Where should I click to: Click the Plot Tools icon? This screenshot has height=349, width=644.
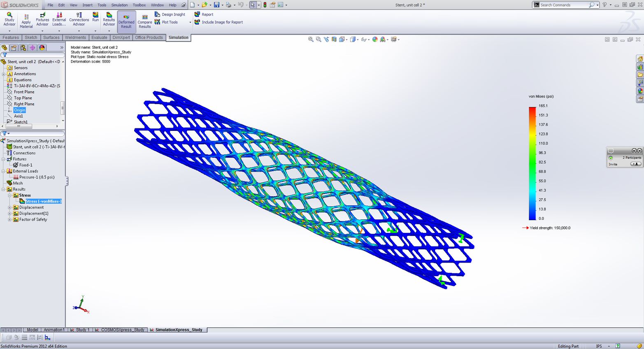pos(157,22)
